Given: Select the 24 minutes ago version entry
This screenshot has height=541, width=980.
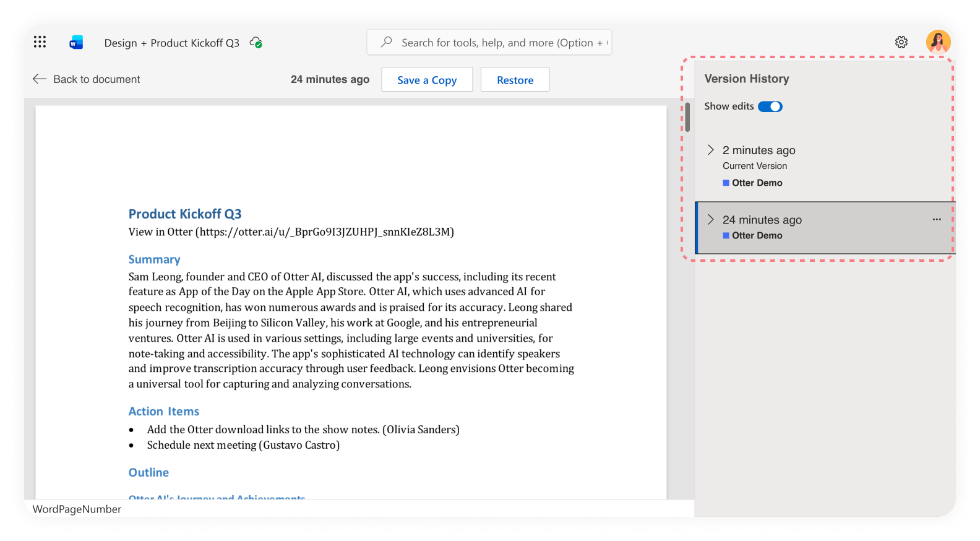Looking at the screenshot, I should click(x=825, y=227).
